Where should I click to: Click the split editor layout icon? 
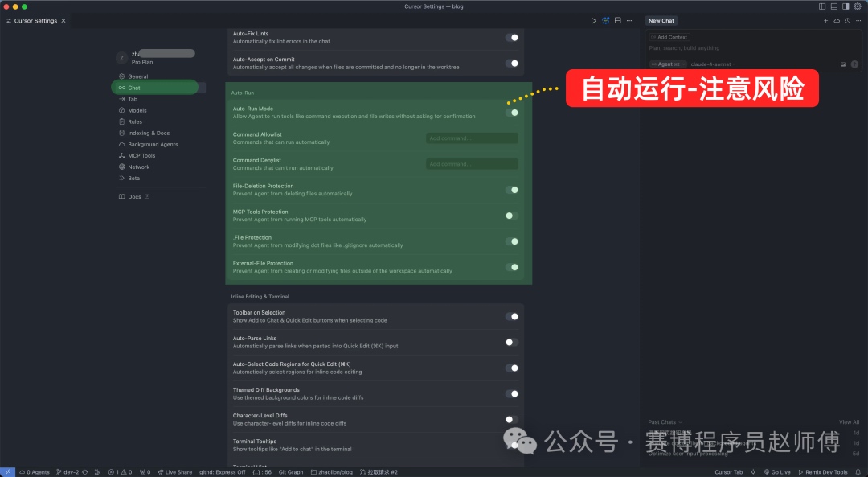point(618,20)
